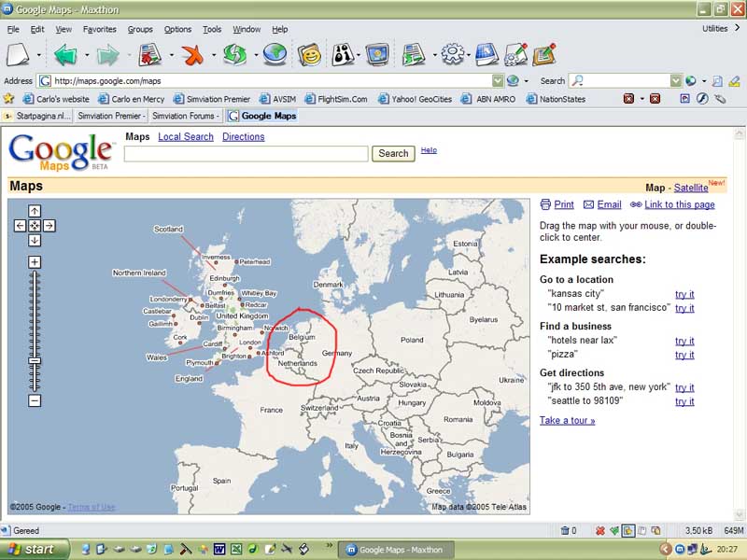The image size is (747, 560).
Task: Click the map recenter icon between arrows
Action: [35, 225]
